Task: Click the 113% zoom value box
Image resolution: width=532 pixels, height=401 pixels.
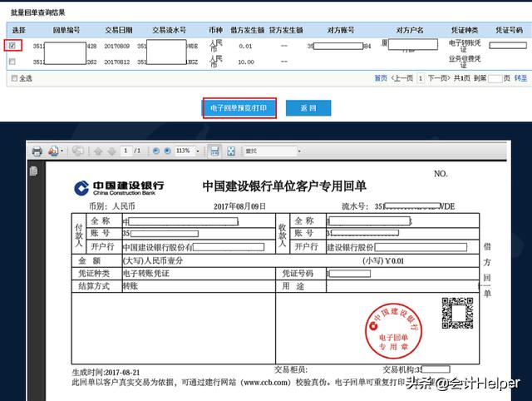Action: [185, 151]
